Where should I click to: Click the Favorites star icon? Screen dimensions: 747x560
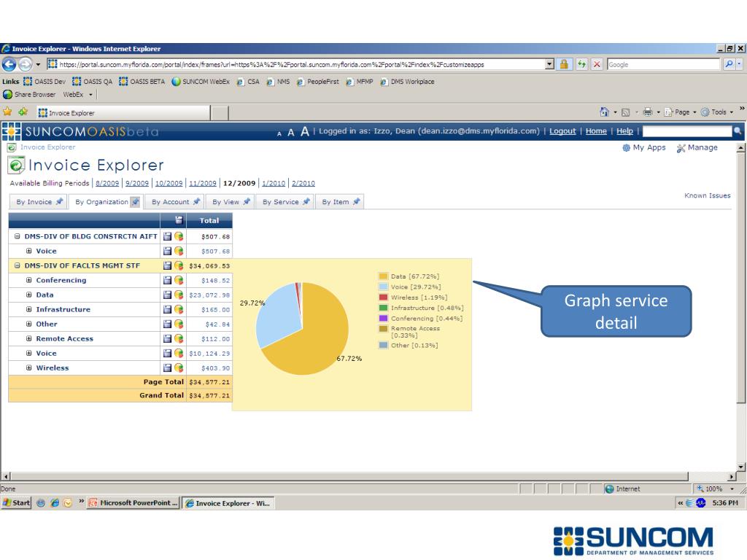point(7,112)
